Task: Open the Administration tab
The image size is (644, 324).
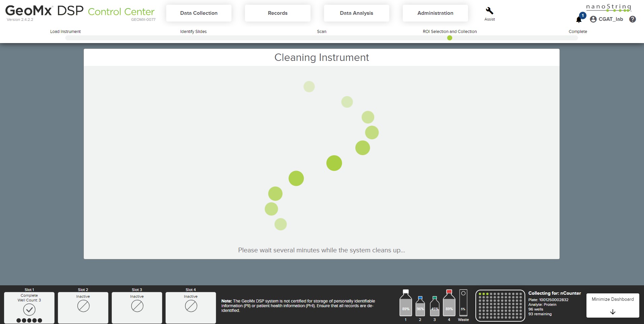Action: pyautogui.click(x=435, y=13)
